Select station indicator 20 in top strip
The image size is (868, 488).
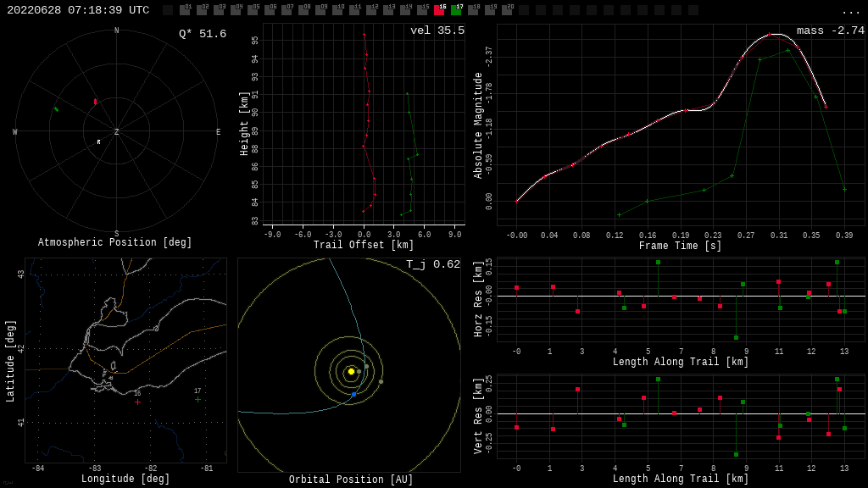tap(507, 9)
